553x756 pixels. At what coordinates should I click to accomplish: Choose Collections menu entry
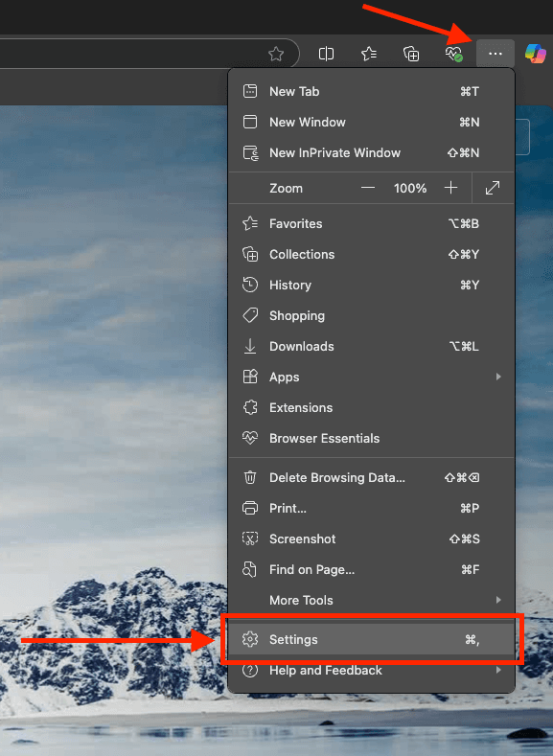point(371,254)
